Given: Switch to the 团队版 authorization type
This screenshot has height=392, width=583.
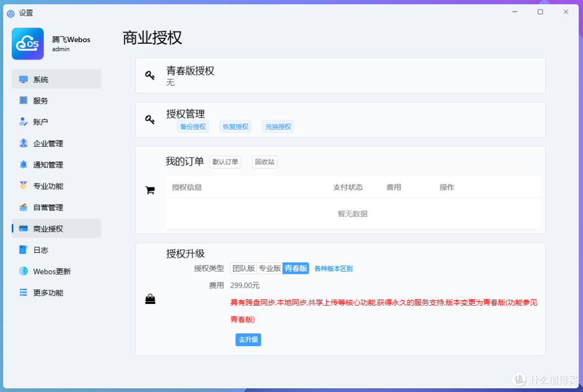Looking at the screenshot, I should coord(243,268).
